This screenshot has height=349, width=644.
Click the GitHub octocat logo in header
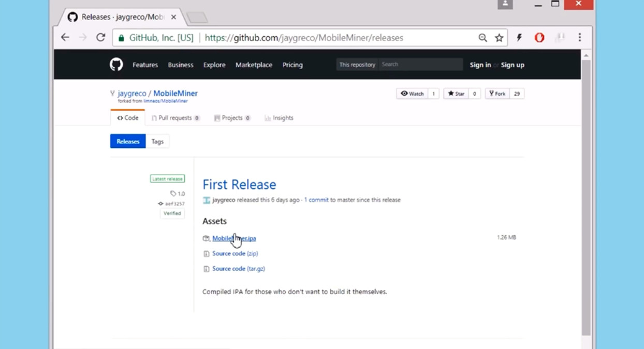(116, 65)
